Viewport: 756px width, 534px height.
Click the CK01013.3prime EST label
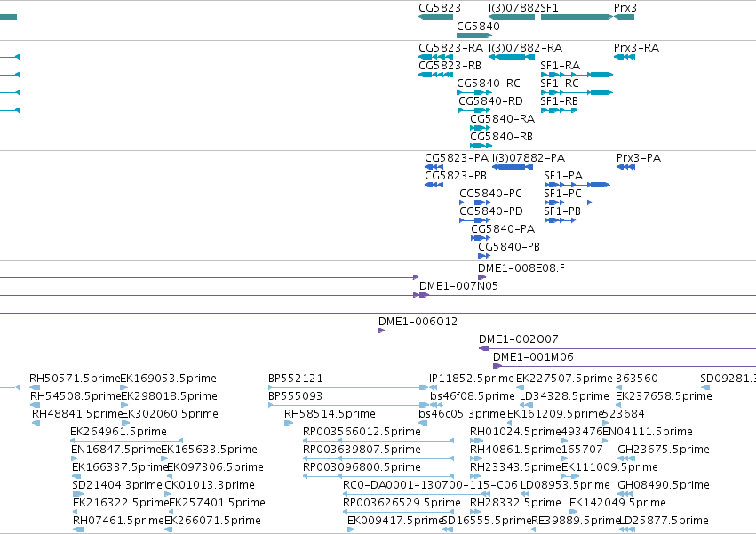tap(210, 485)
